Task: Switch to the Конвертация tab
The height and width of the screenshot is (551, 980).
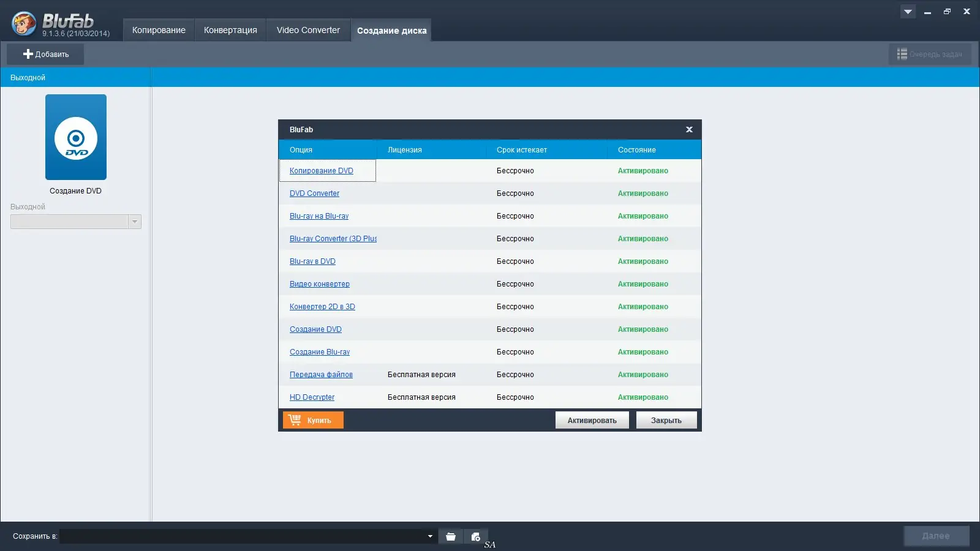Action: click(230, 30)
